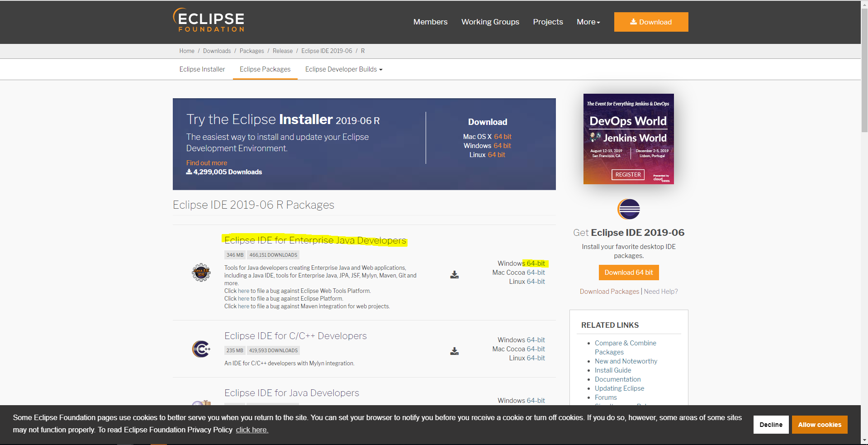Open Compare & Combine Packages link
The image size is (868, 445).
click(626, 348)
